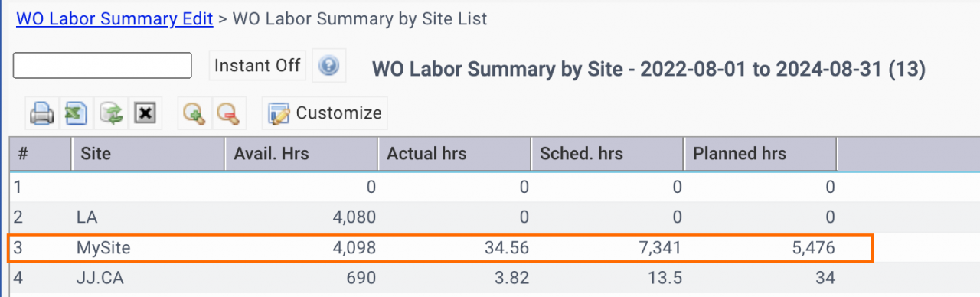
Task: Click the refresh data icon
Action: click(x=111, y=113)
